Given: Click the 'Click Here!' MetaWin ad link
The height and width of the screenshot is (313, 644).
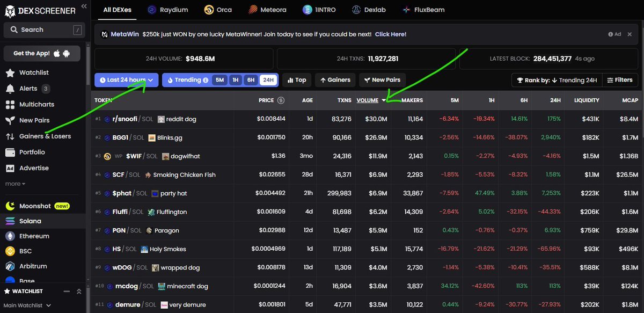Looking at the screenshot, I should click(x=390, y=34).
